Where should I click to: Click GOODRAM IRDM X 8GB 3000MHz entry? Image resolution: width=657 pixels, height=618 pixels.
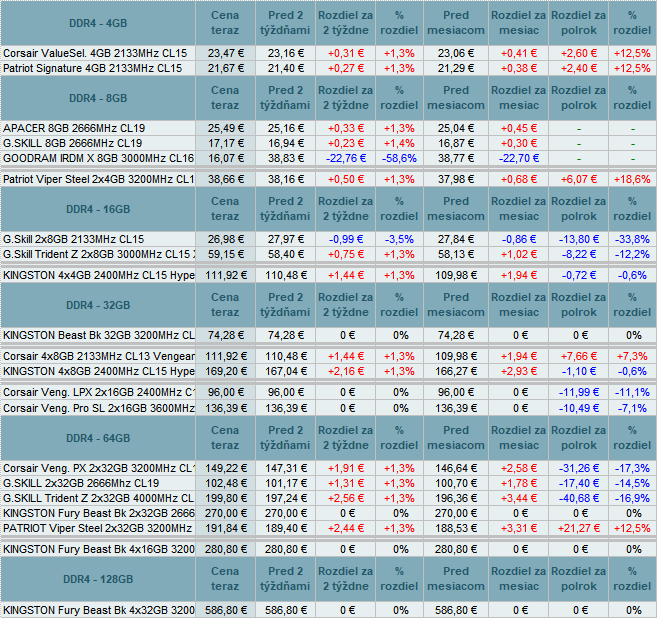(98, 158)
